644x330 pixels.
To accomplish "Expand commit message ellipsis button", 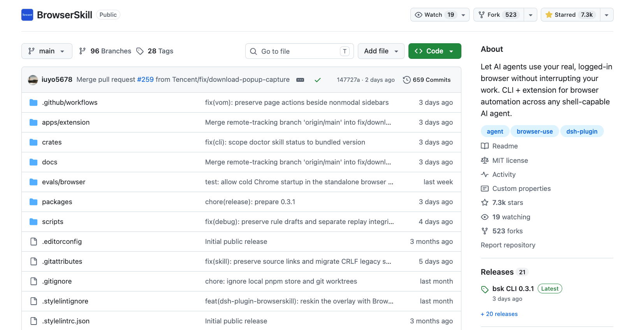I will 300,80.
